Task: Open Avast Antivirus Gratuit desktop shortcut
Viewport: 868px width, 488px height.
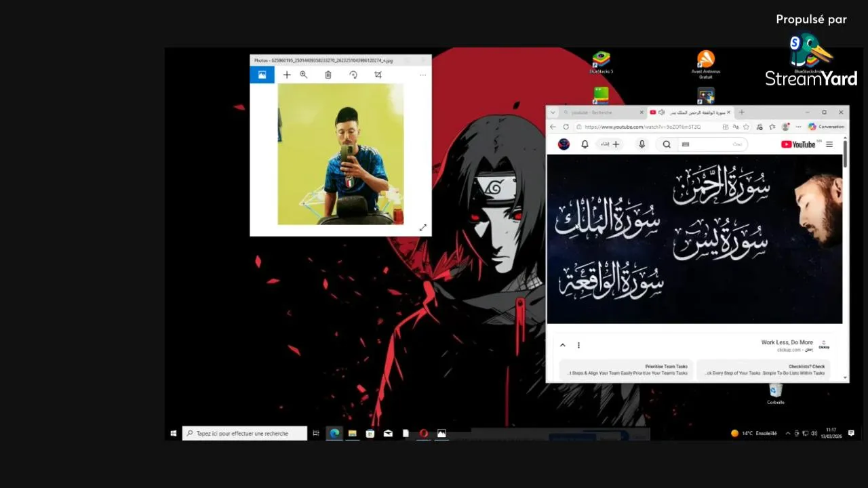Action: (x=706, y=64)
